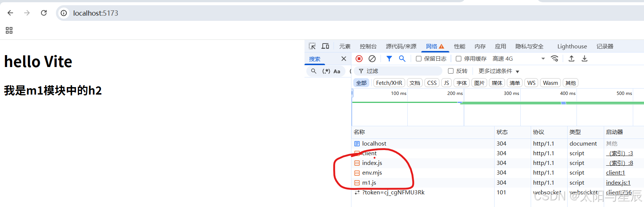Close the search panel

344,59
